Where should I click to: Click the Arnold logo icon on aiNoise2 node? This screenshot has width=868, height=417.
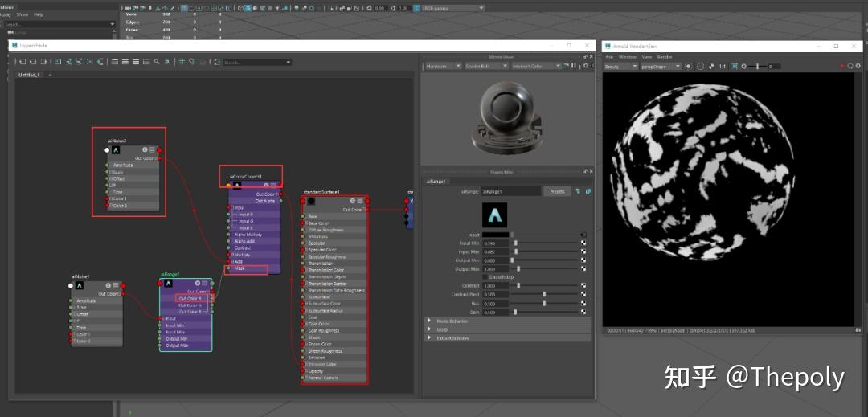point(116,149)
